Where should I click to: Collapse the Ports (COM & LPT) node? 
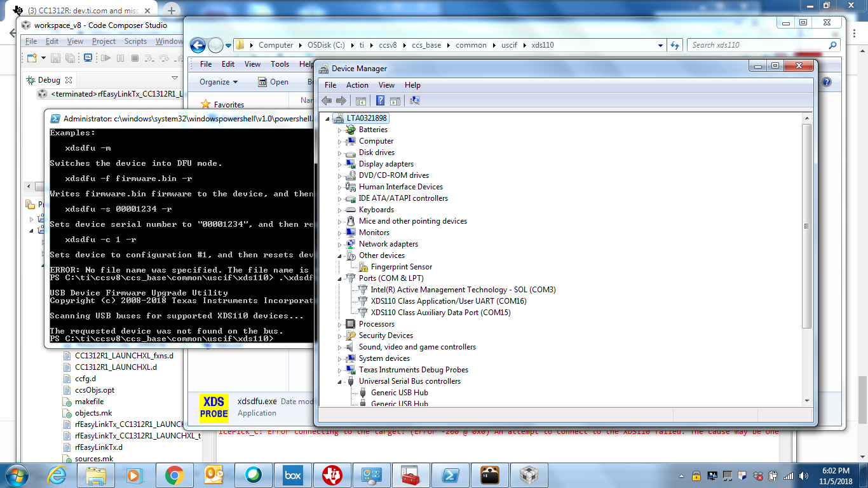tap(339, 279)
